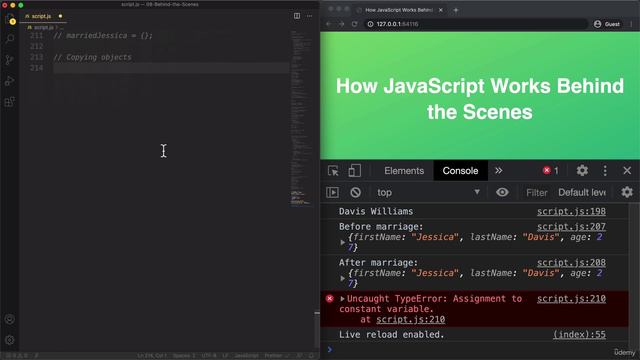
Task: Open link script.js:208
Action: [x=571, y=262]
